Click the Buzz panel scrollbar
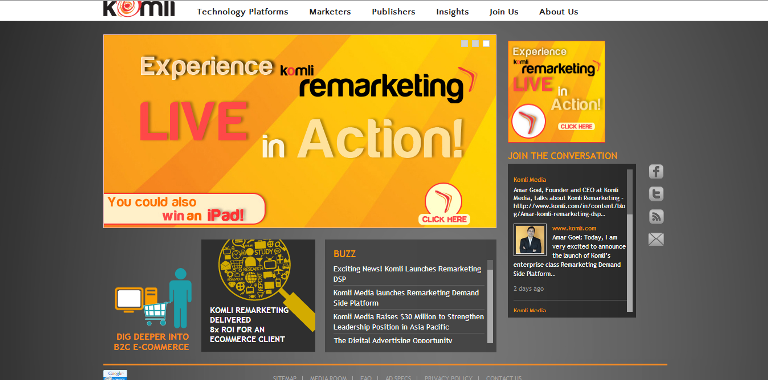Viewport: 768px width, 380px height. (490, 301)
